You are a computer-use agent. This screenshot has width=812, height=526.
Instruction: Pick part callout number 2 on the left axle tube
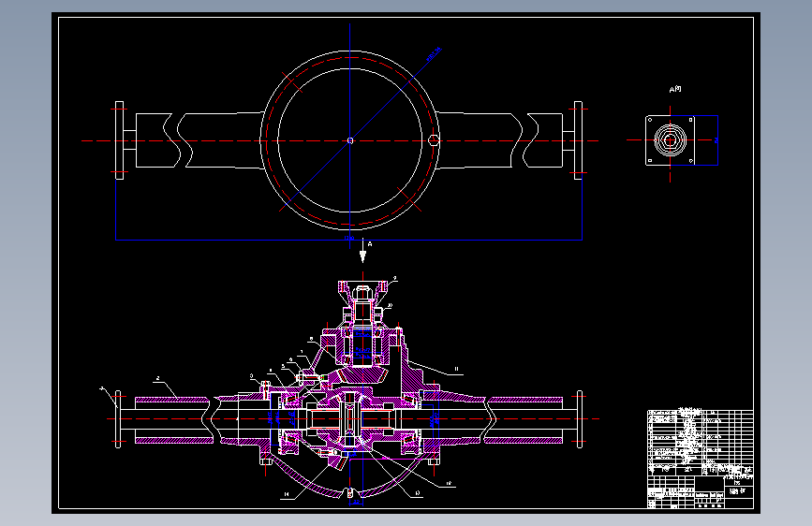point(157,378)
